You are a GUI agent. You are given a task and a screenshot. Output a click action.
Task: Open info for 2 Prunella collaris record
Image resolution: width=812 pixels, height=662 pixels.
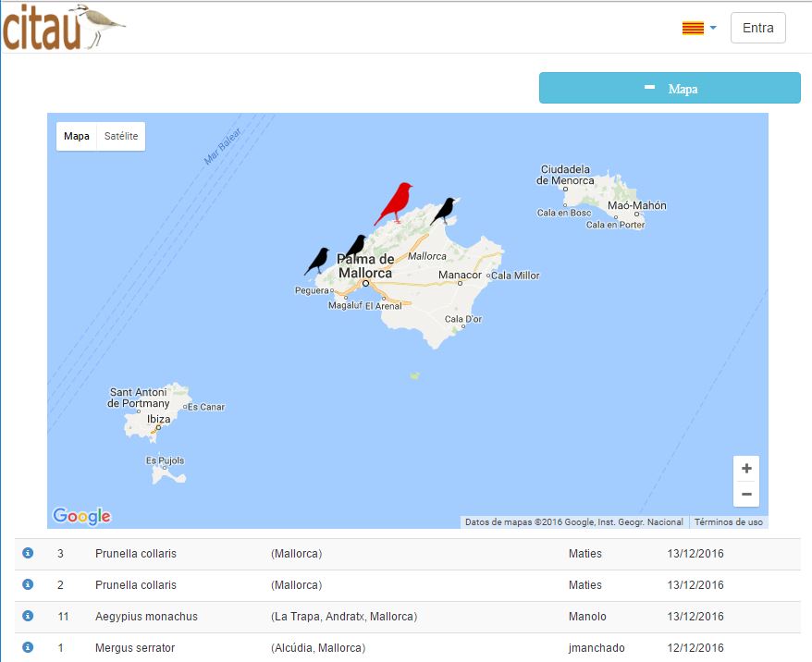pos(28,584)
